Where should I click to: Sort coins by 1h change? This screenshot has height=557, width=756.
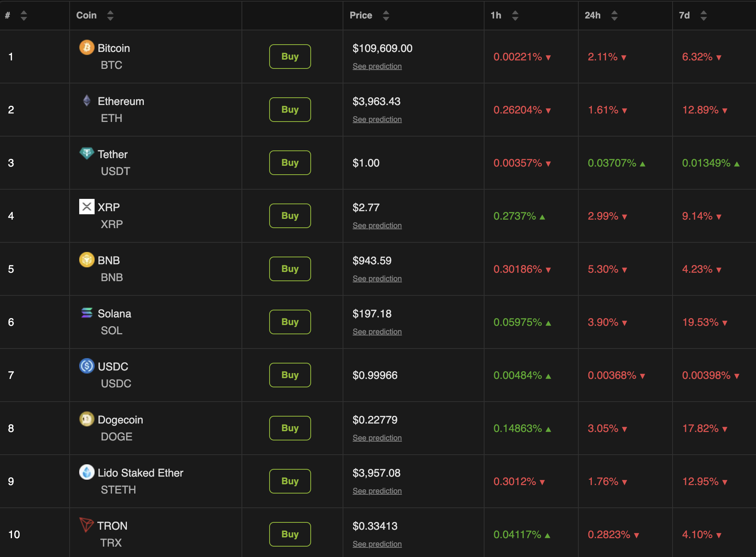tap(515, 15)
